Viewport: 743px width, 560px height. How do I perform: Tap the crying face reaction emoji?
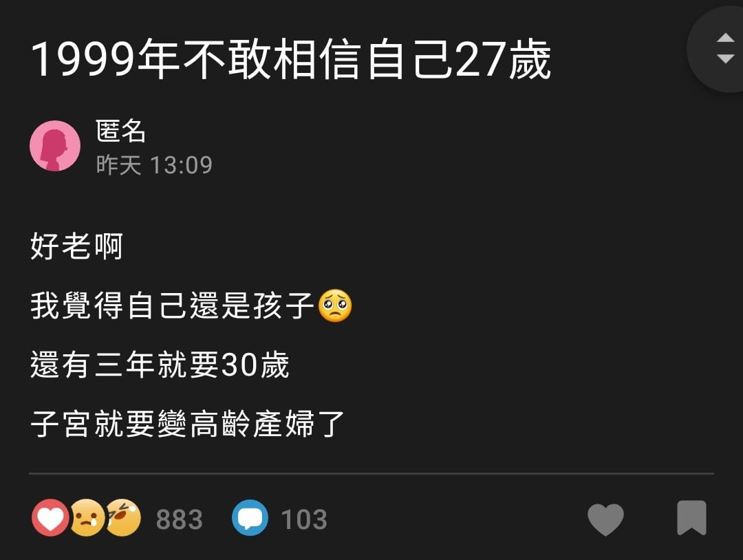point(87,518)
